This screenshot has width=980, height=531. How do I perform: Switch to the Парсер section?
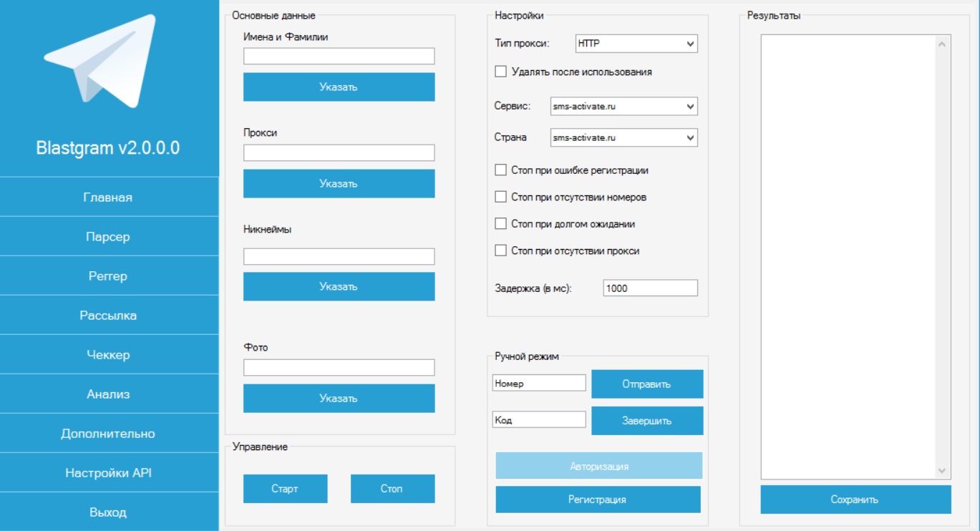[108, 237]
